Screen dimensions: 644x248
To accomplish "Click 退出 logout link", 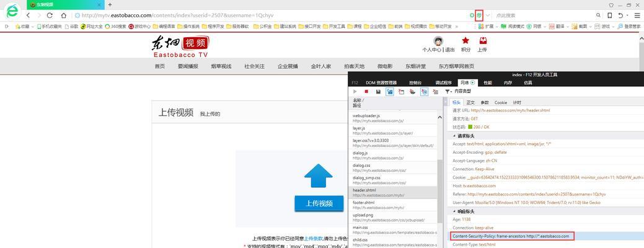I will (x=450, y=50).
